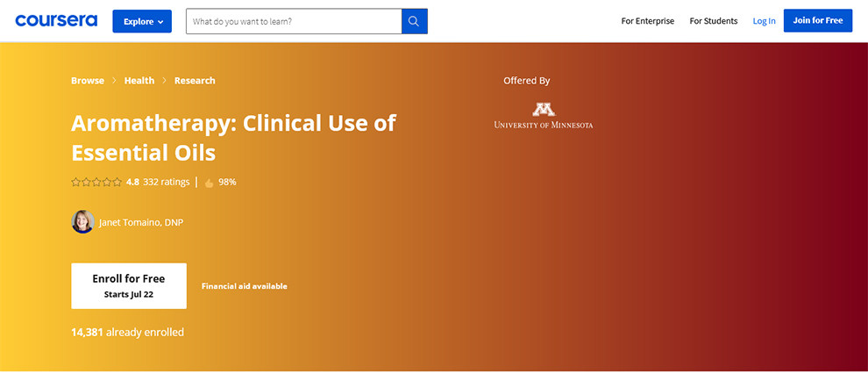Enroll for Free in the course
The width and height of the screenshot is (868, 374).
pos(129,285)
